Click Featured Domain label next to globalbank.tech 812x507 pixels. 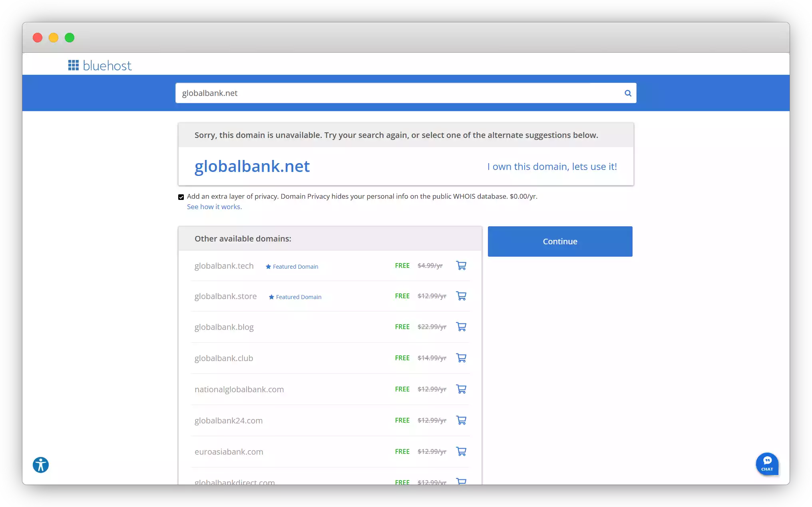pos(295,267)
